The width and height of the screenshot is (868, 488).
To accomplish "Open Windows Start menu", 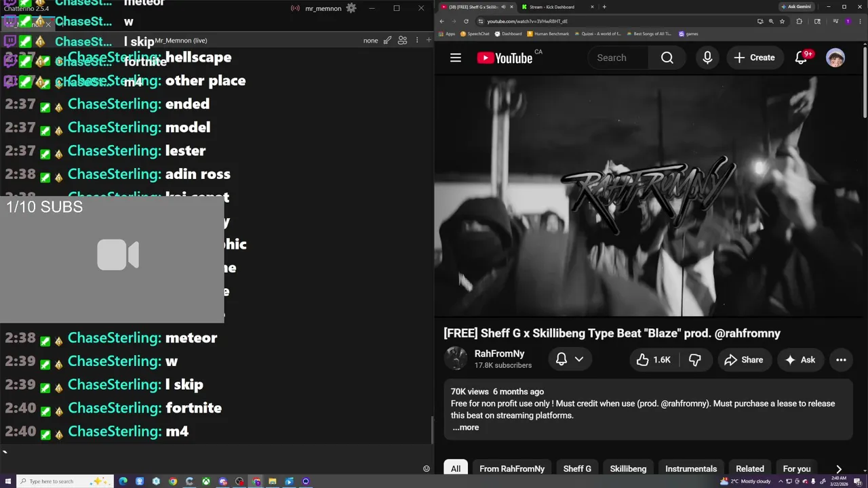I will [7, 481].
